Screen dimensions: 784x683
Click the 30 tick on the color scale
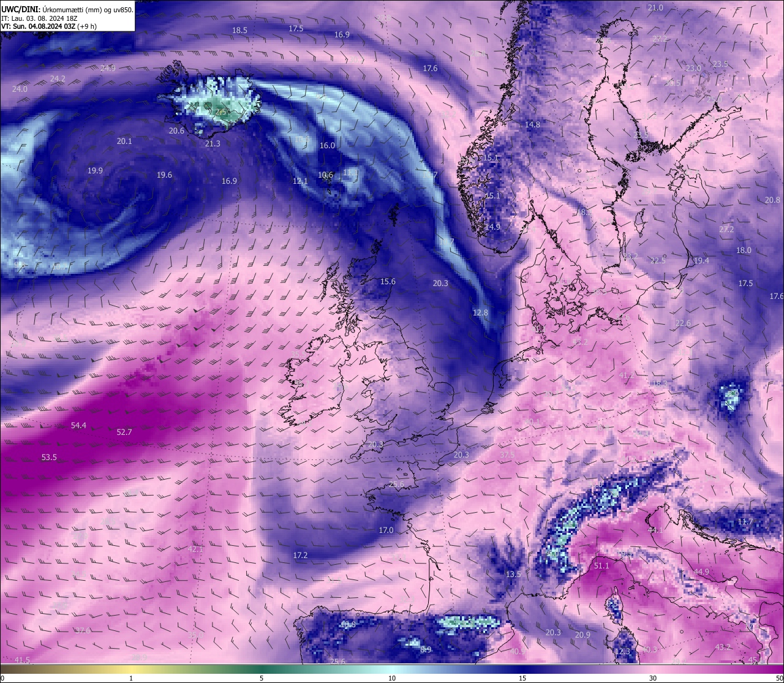[653, 678]
